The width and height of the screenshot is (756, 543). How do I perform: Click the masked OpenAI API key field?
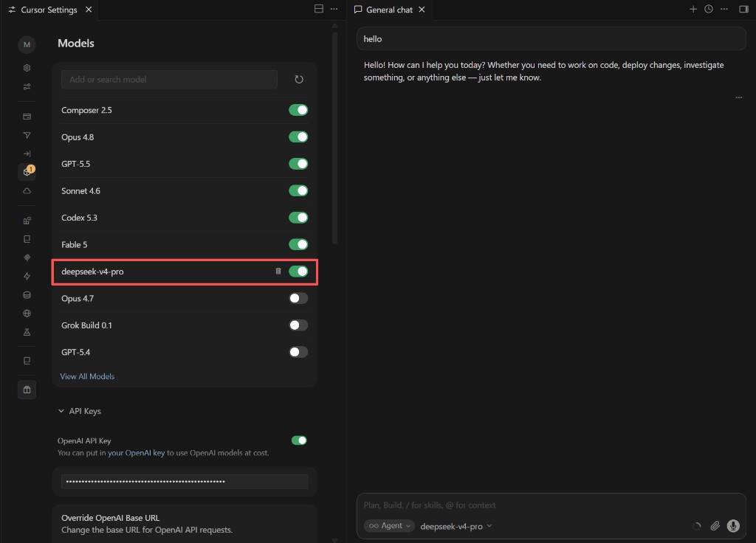click(185, 481)
